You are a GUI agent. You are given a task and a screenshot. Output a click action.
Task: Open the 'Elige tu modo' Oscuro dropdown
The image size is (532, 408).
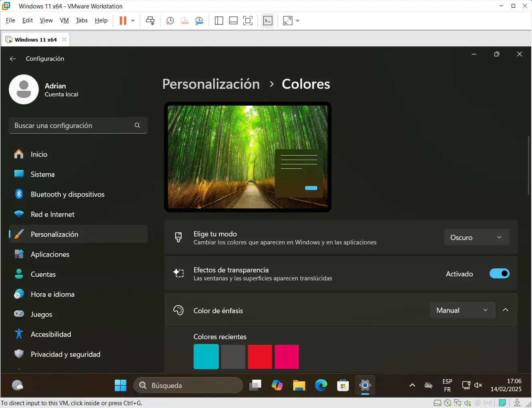coord(477,238)
